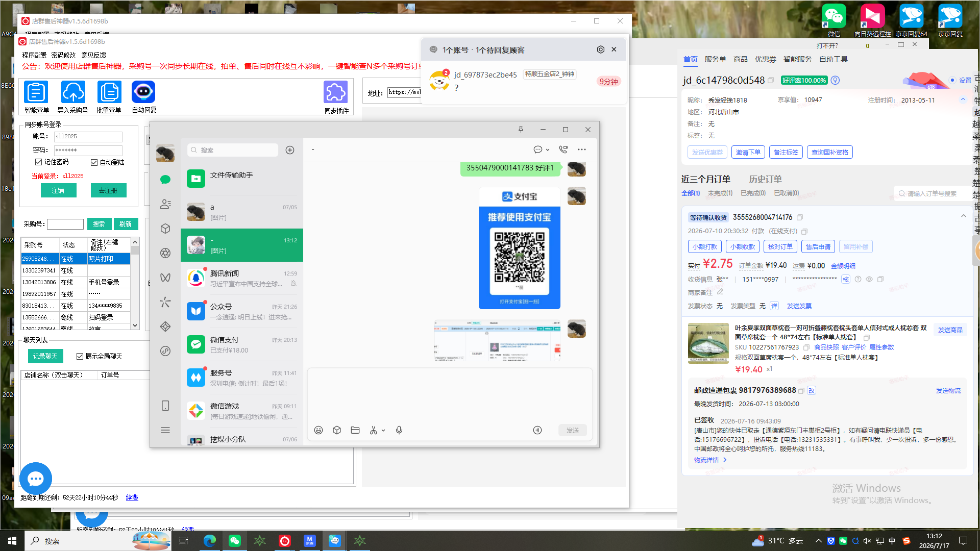Click the 注销 button

(59, 190)
